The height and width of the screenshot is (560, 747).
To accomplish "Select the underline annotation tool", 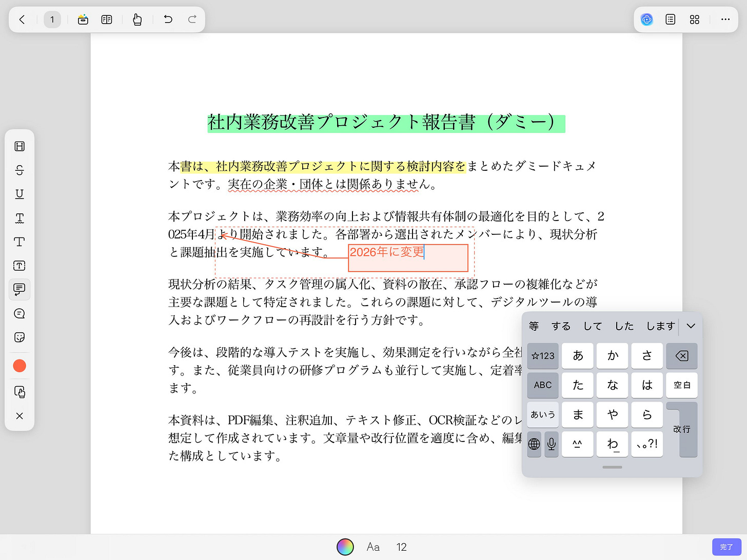I will [19, 194].
